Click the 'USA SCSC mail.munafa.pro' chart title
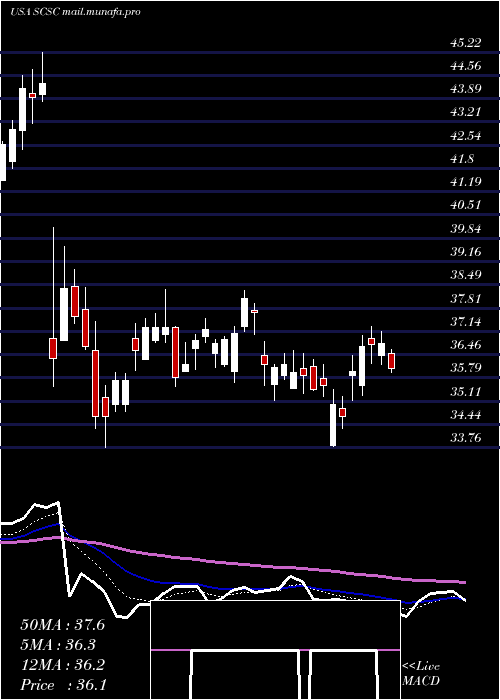This screenshot has width=500, height=700. (x=75, y=12)
